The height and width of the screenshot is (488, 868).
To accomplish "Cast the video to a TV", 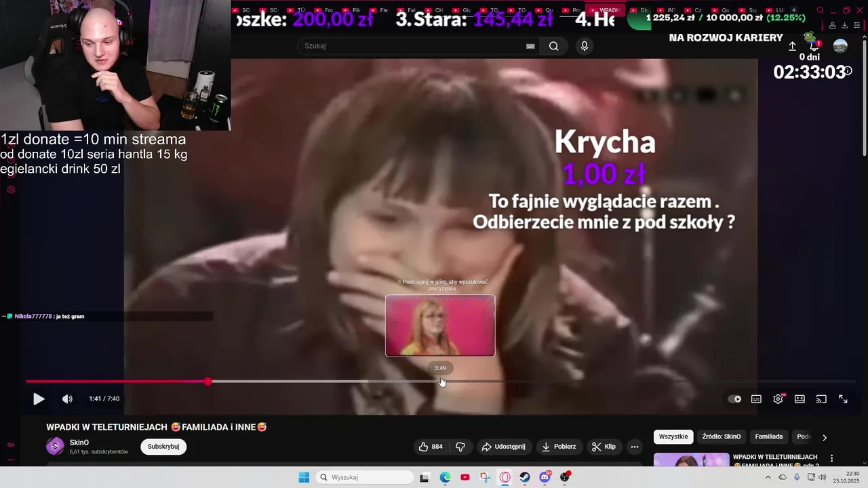I will [x=821, y=399].
